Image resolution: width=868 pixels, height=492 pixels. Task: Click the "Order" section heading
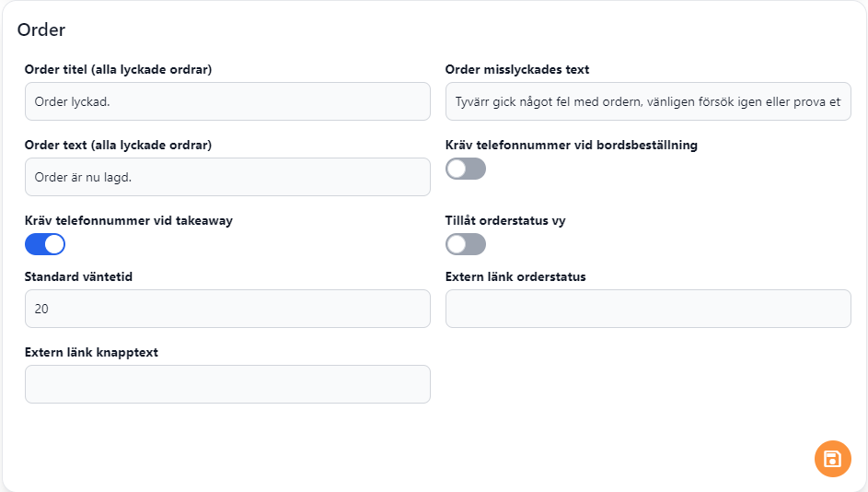(41, 29)
